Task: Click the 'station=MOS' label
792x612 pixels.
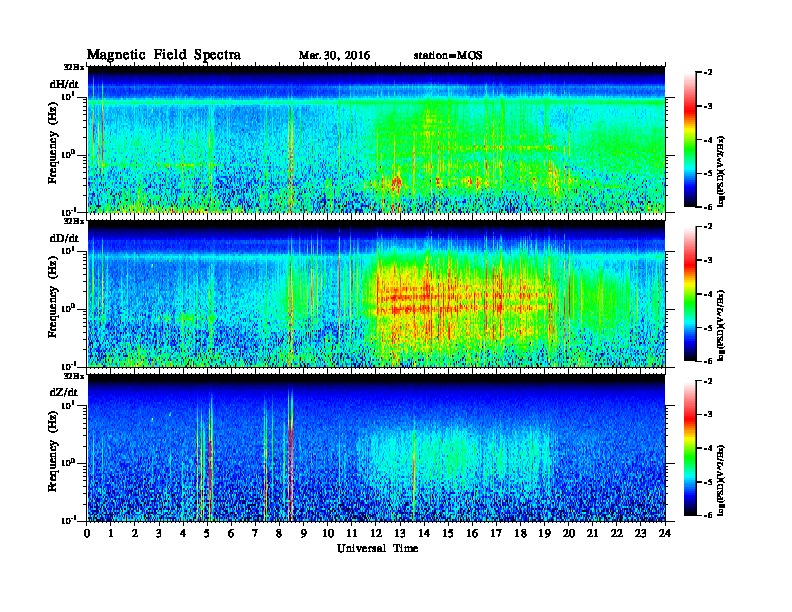Action: coord(448,56)
